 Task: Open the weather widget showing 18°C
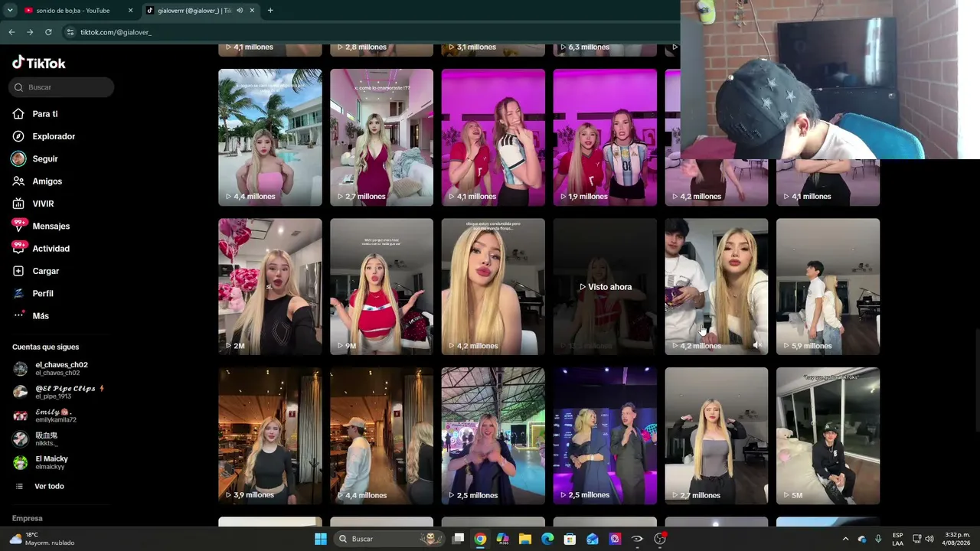tap(43, 539)
